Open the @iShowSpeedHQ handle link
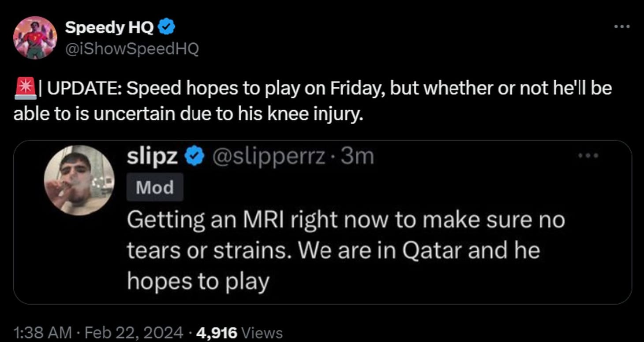Image resolution: width=644 pixels, height=342 pixels. pos(132,49)
